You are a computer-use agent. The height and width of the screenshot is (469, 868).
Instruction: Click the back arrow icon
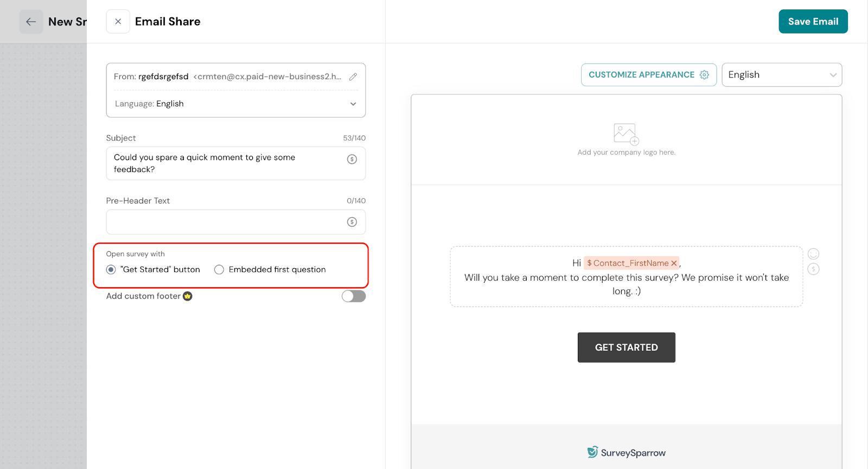pos(31,22)
